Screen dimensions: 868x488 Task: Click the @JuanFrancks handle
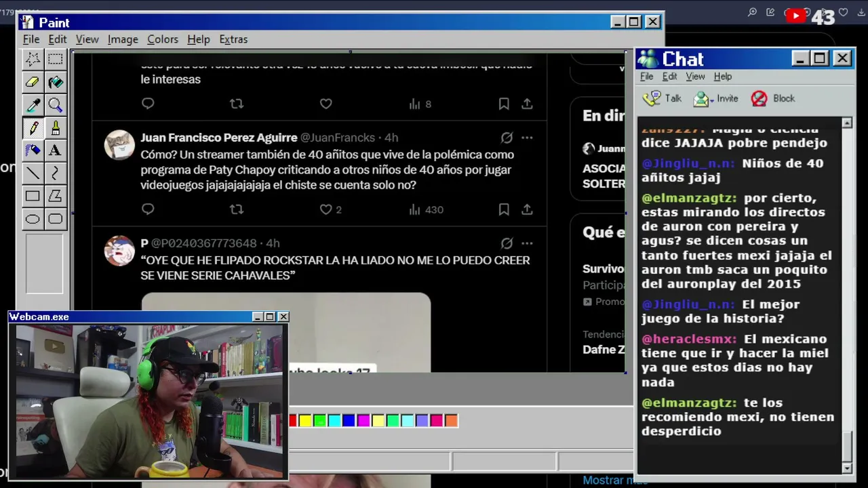coord(338,138)
